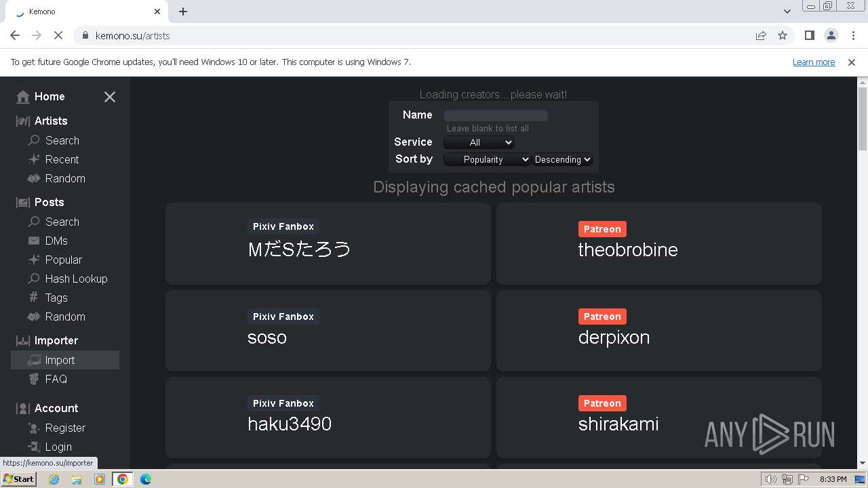Screen dimensions: 868x488
Task: Click the Share page icon
Action: (761, 35)
